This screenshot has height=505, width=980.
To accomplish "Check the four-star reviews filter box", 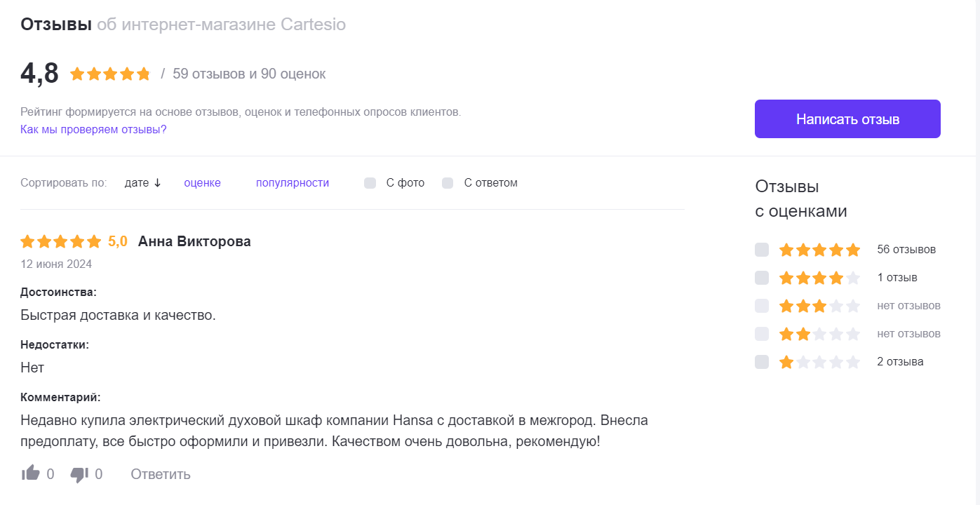I will pyautogui.click(x=762, y=278).
